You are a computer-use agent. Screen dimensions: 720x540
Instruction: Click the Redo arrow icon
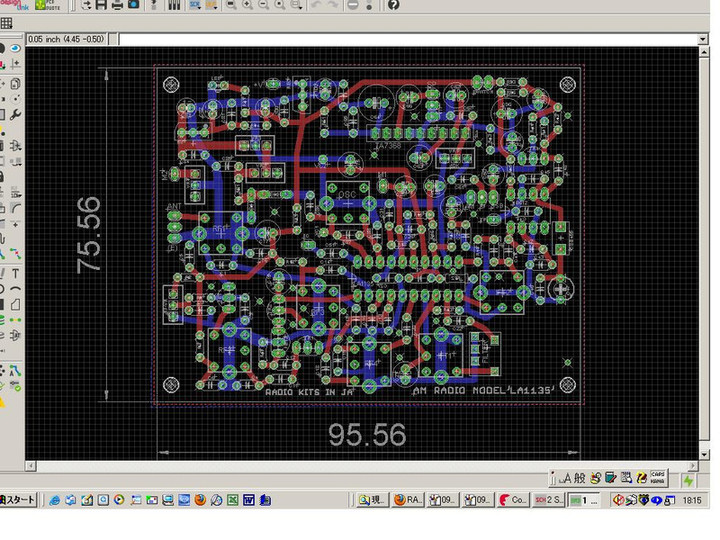(x=333, y=5)
